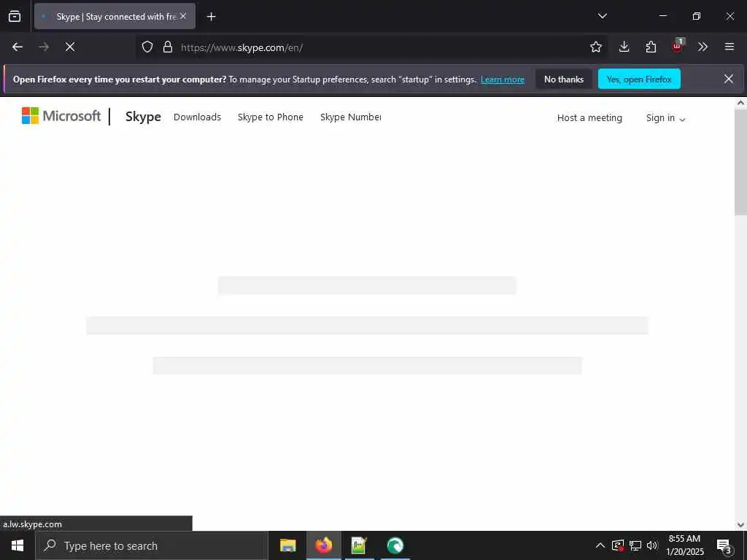
Task: Open Skype Number menu item
Action: [351, 117]
